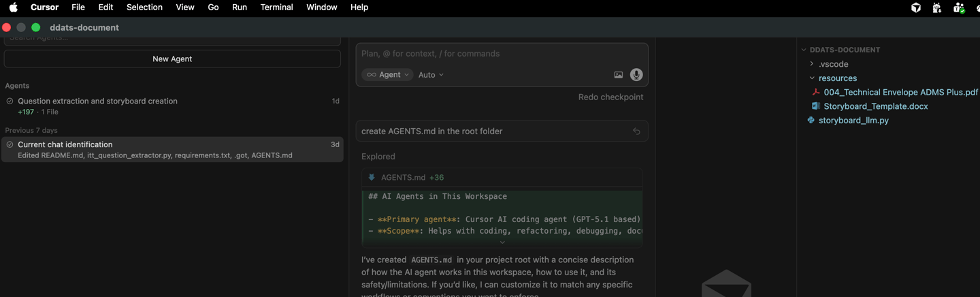Image resolution: width=980 pixels, height=297 pixels.
Task: Click the attach image icon
Action: (x=619, y=75)
